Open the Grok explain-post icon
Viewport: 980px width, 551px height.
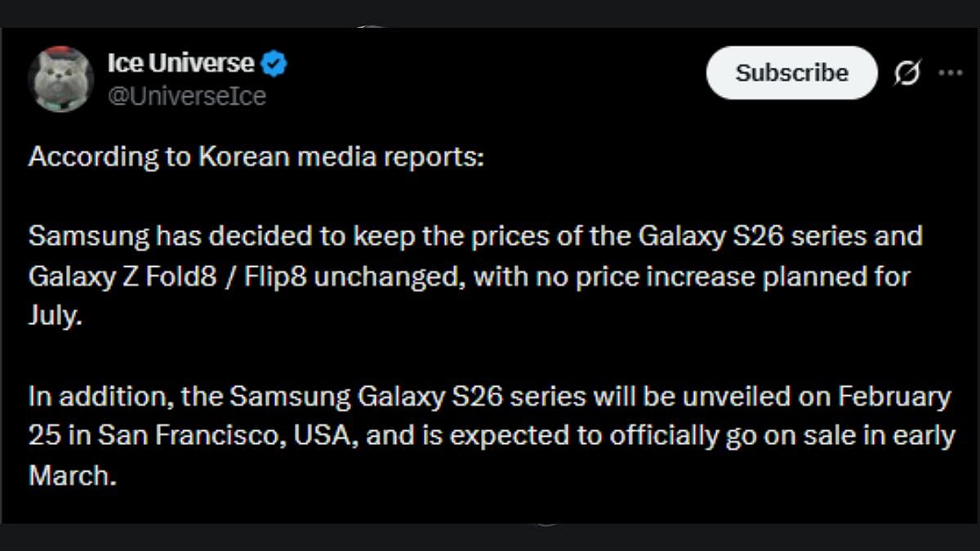point(907,73)
